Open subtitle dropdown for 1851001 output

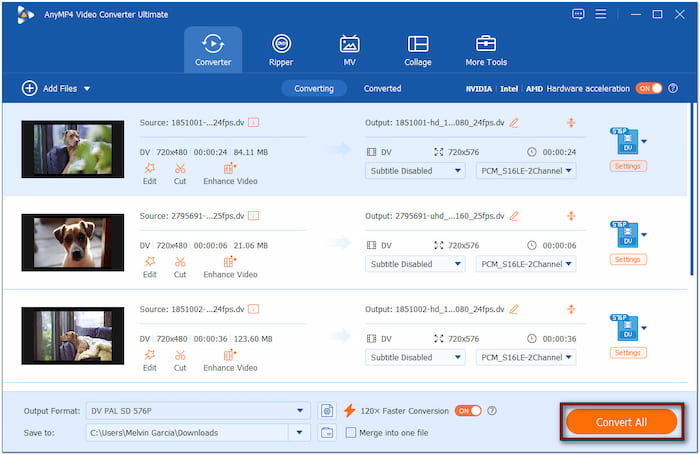tap(415, 171)
